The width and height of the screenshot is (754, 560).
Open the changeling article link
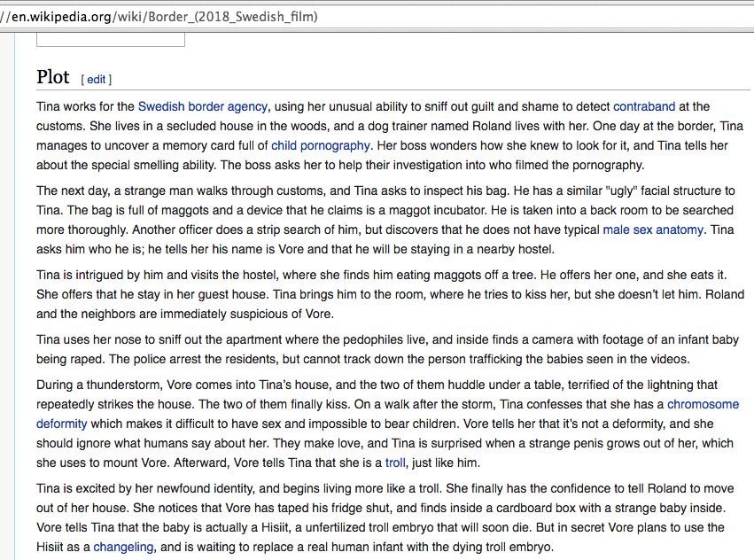tap(123, 547)
